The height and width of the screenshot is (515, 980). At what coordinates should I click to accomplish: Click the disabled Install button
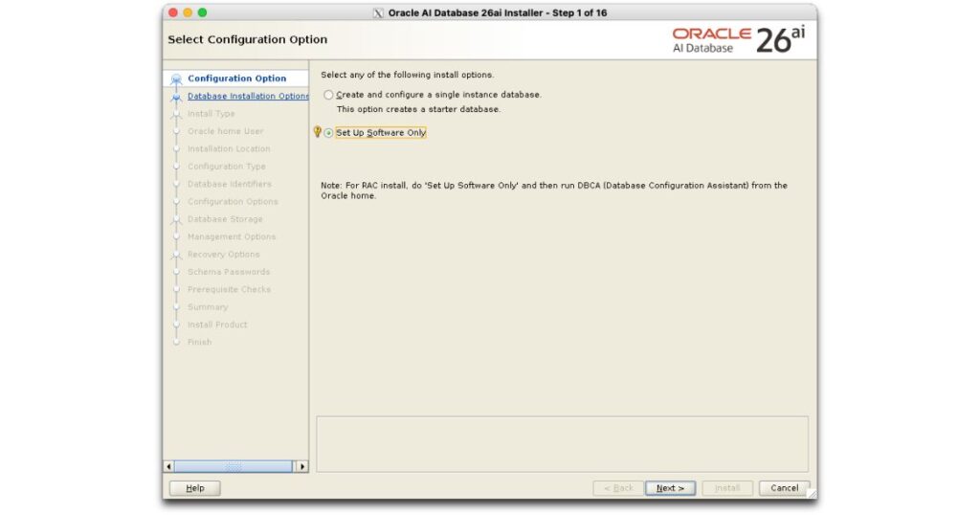point(727,488)
